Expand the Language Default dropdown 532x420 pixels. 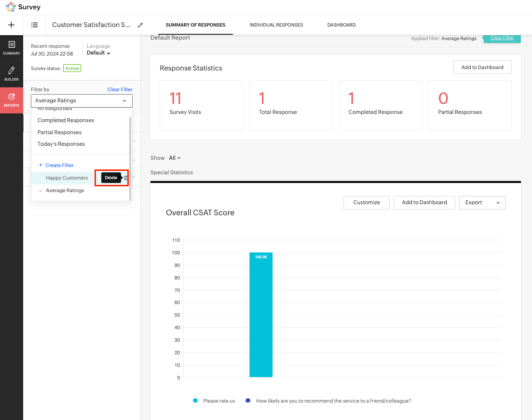point(98,53)
